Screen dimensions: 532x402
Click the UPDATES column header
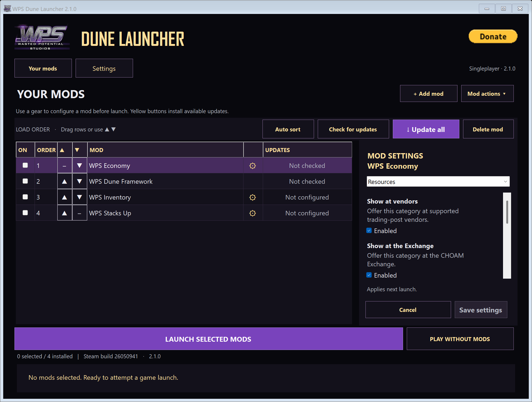click(307, 150)
